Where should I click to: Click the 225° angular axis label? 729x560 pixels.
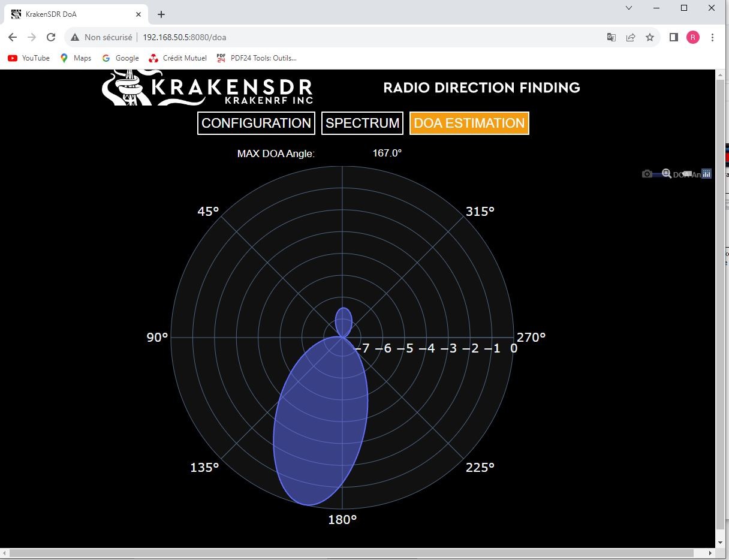[x=480, y=467]
